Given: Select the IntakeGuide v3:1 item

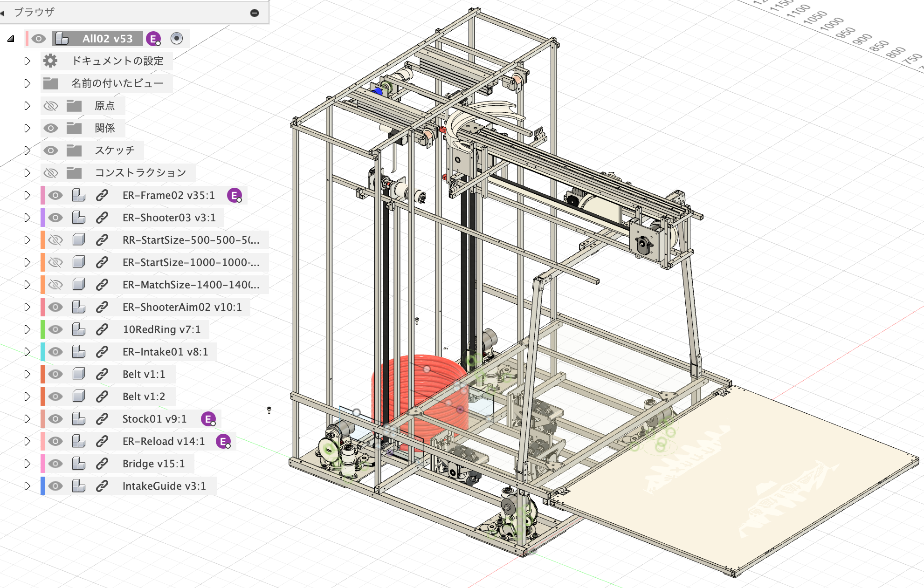Looking at the screenshot, I should [164, 486].
